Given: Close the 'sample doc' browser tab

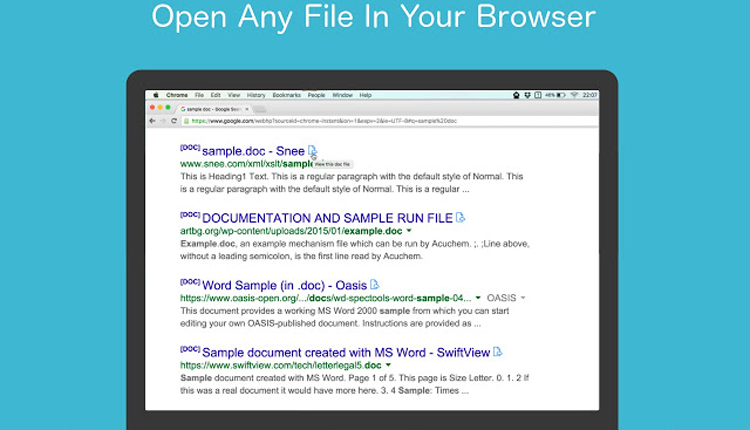Looking at the screenshot, I should pyautogui.click(x=247, y=109).
